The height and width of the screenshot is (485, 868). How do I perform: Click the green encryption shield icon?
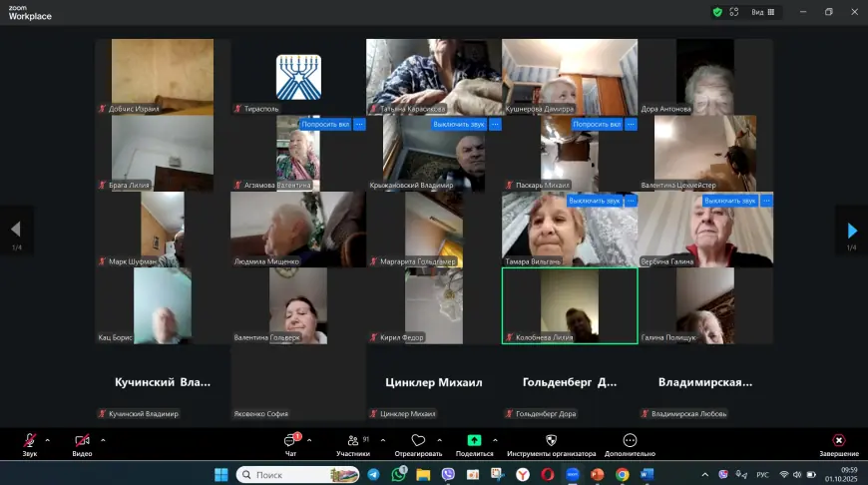(x=716, y=12)
